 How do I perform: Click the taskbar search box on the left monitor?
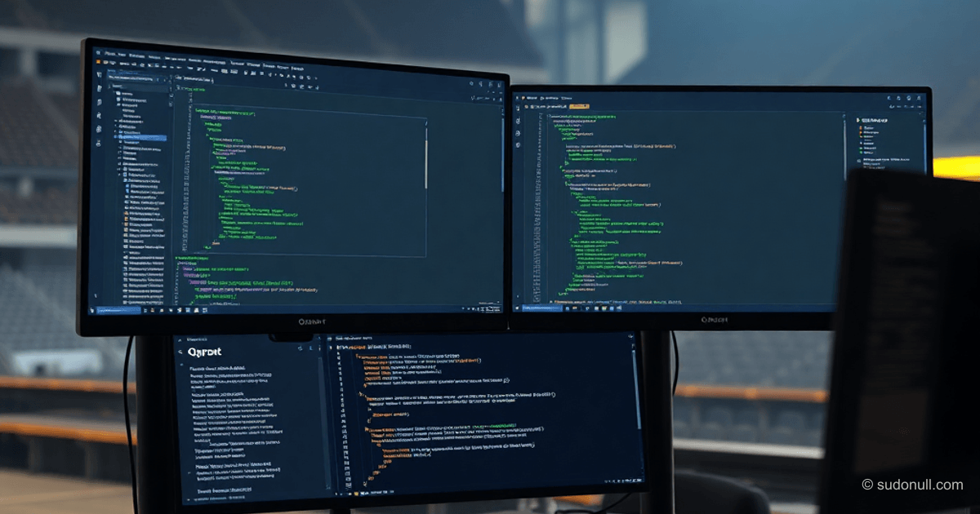pos(118,310)
